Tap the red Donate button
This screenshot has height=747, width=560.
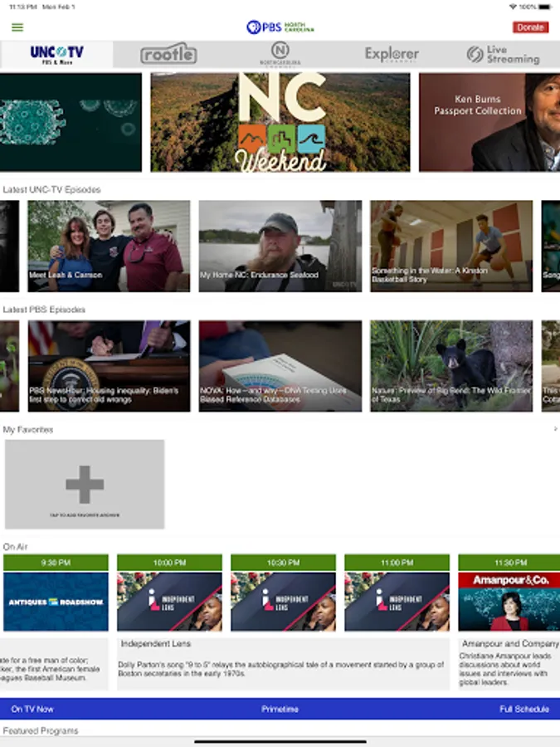click(530, 27)
